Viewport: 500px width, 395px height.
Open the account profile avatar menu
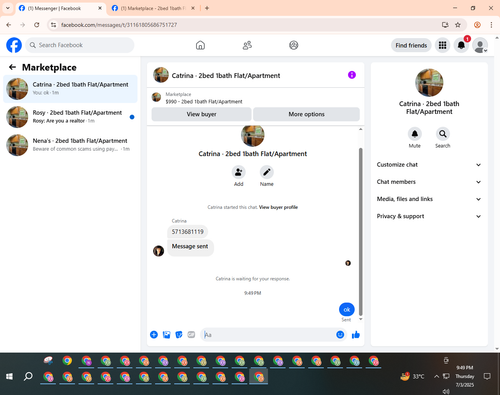coord(480,45)
